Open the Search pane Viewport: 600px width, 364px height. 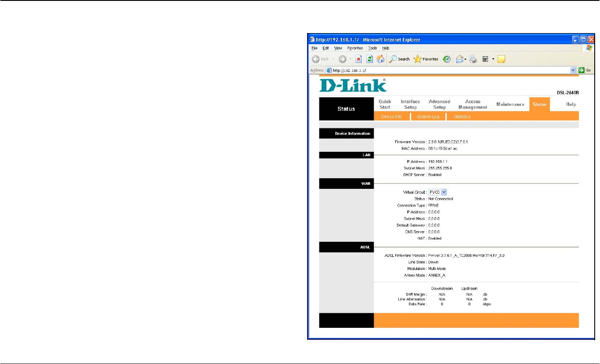pyautogui.click(x=399, y=59)
